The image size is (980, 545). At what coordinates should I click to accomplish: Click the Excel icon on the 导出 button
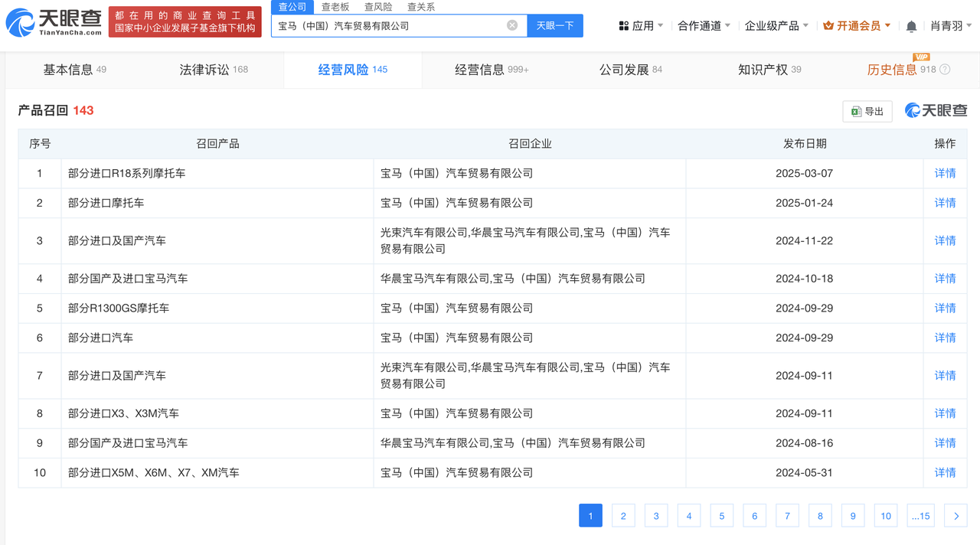pyautogui.click(x=857, y=111)
